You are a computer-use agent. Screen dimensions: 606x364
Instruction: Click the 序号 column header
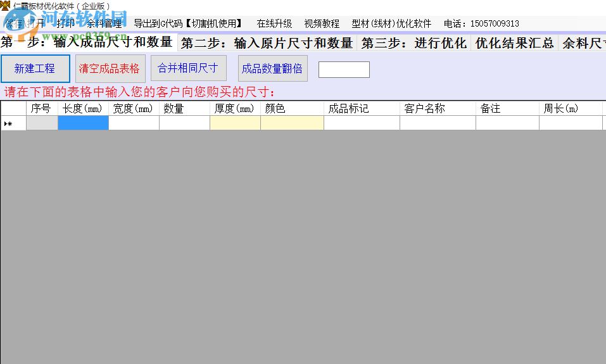(42, 108)
